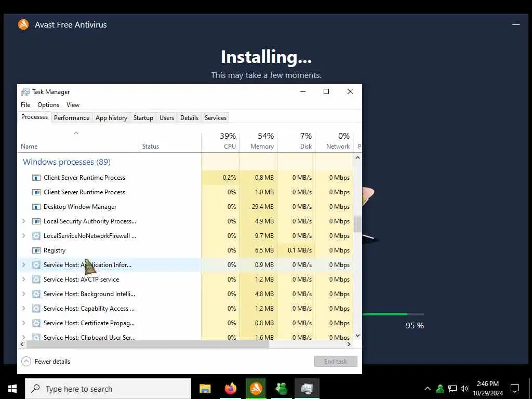Sort by the Memory column header
The image size is (532, 399).
point(259,141)
